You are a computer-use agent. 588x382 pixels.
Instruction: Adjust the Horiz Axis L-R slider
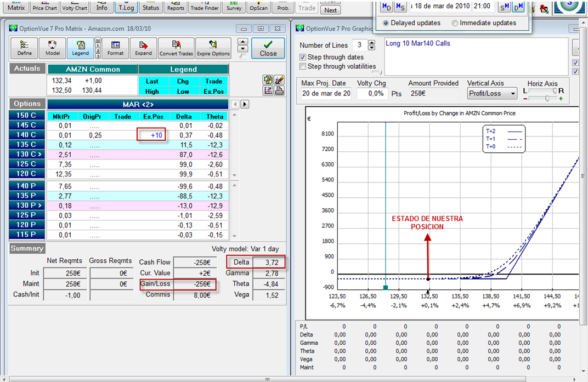555,91
